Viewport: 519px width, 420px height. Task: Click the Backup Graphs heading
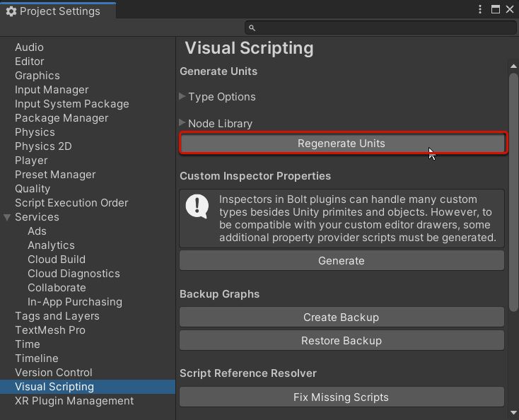point(219,294)
